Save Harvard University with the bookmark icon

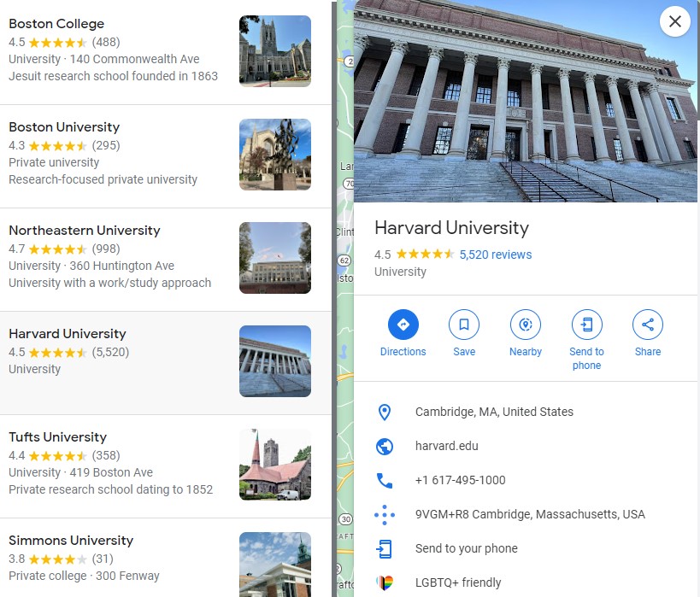pyautogui.click(x=464, y=325)
